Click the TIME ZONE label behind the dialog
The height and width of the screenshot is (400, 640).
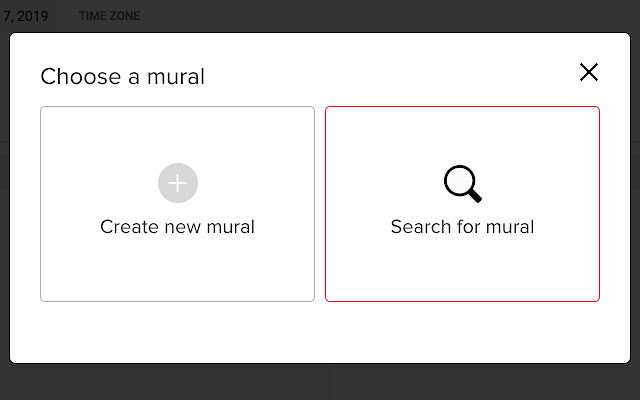[109, 16]
